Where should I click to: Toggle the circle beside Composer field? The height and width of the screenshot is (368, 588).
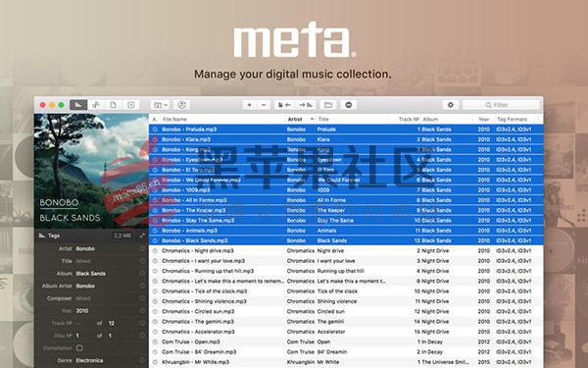click(x=142, y=298)
